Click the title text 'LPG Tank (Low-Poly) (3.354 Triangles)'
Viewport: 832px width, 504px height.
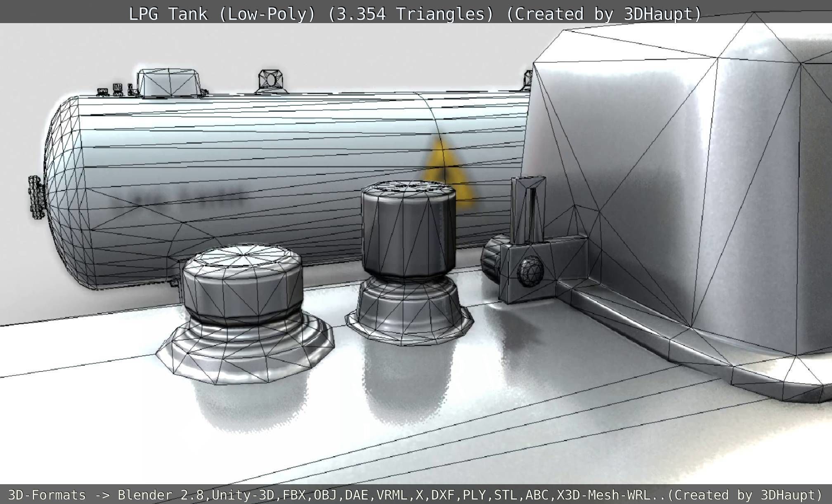tap(311, 14)
